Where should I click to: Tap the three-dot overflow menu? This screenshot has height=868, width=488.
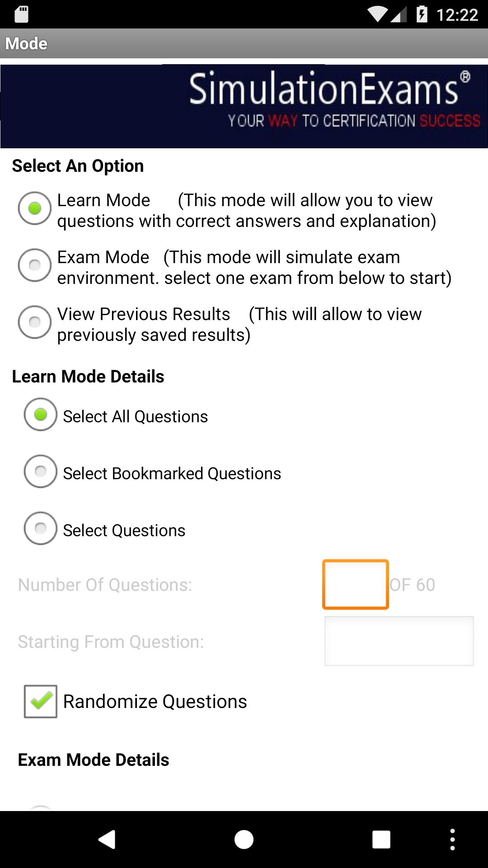point(452,839)
